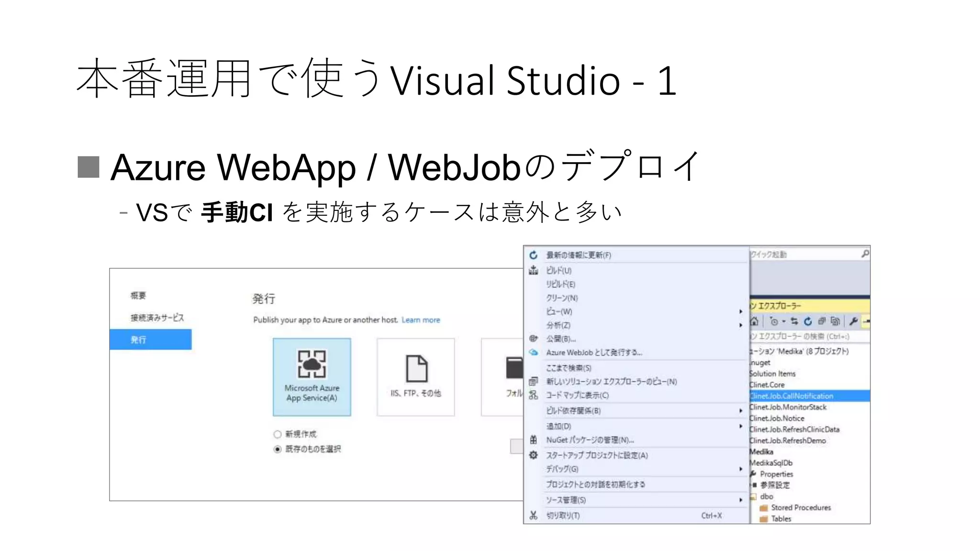Expand the ビュー(W) submenu arrow
The width and height of the screenshot is (980, 551).
click(741, 311)
